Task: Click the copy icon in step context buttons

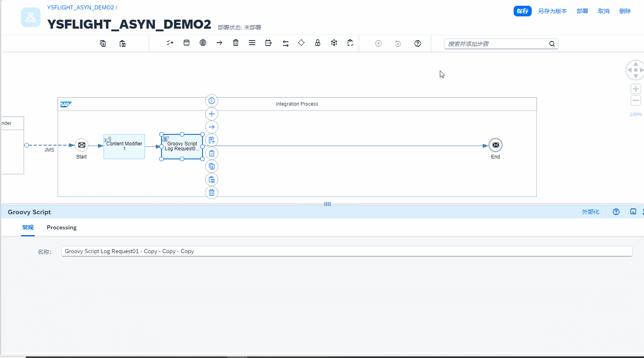Action: (212, 166)
